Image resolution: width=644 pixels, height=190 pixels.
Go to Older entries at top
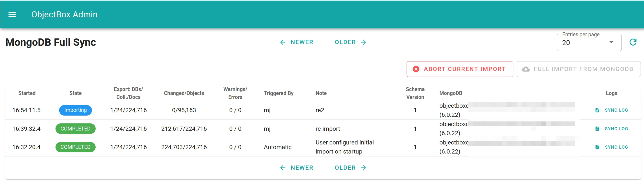coord(351,42)
